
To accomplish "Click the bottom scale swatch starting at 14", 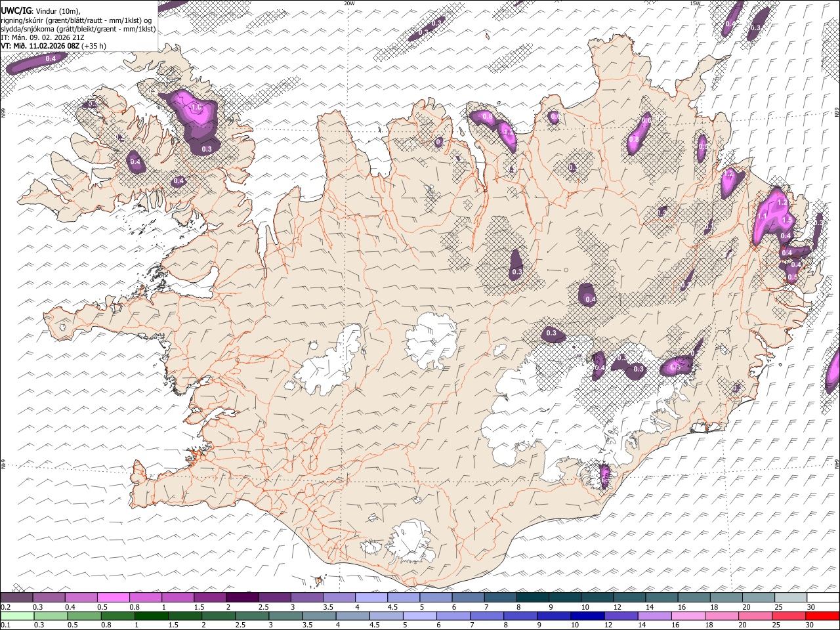I will click(654, 616).
